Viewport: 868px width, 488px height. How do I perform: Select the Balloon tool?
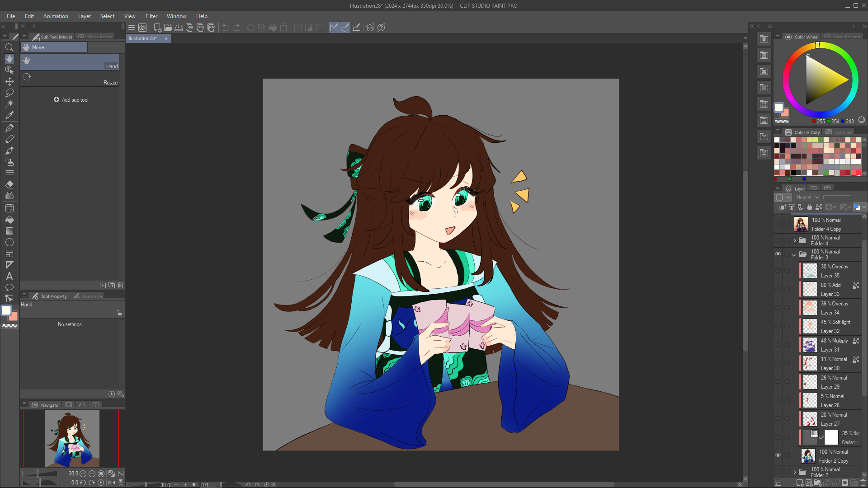(9, 287)
